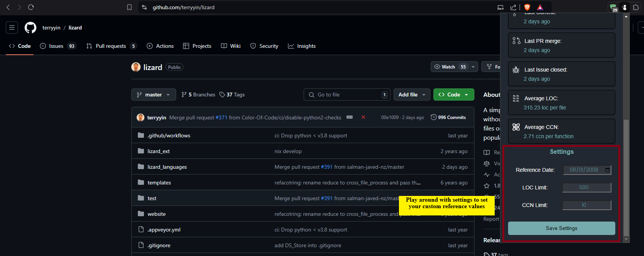Expand the Add file dropdown
The image size is (644, 256).
pyautogui.click(x=412, y=95)
